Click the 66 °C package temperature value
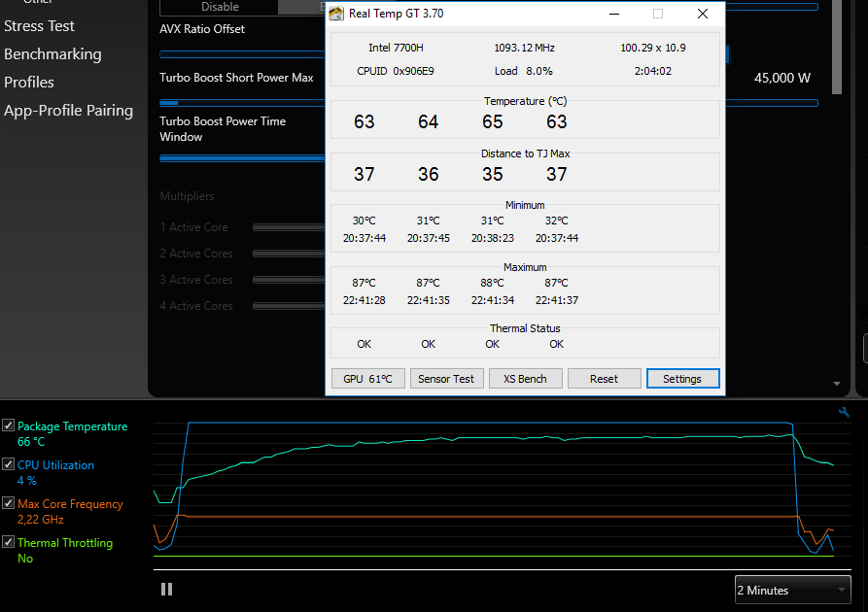 coord(31,442)
